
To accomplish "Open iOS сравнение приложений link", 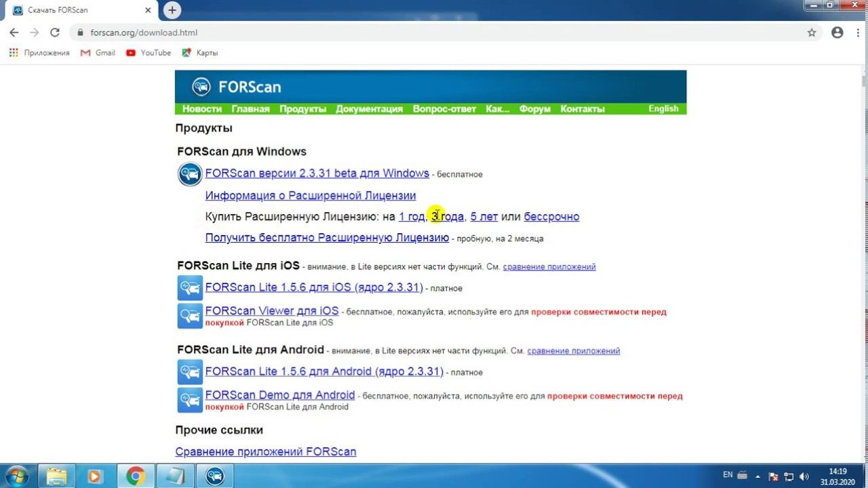I will click(x=549, y=266).
